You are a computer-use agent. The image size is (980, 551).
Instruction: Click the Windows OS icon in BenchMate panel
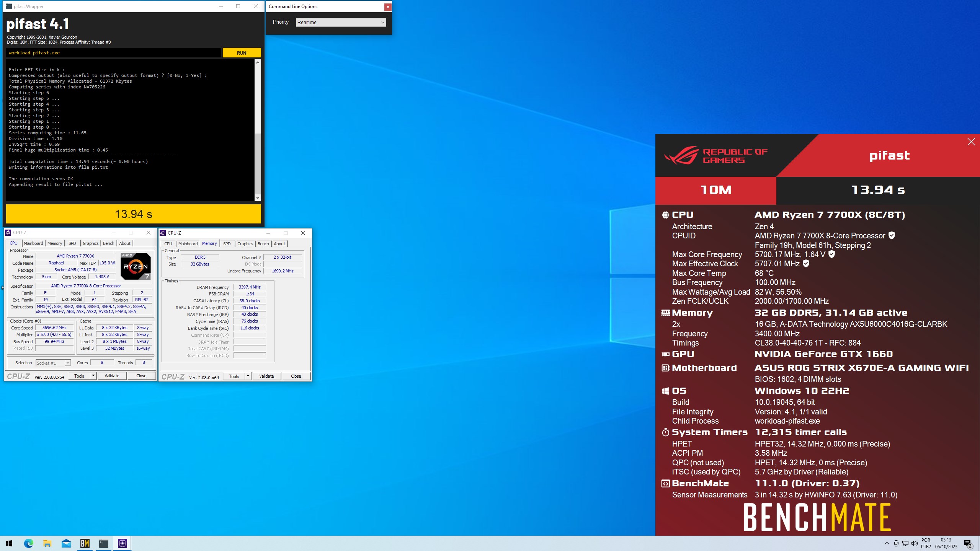(x=666, y=391)
